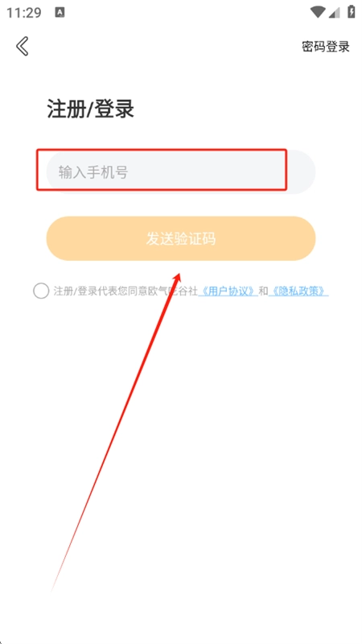362x644 pixels.
Task: Open the 《隐私政策》 privacy policy link
Action: coord(298,291)
